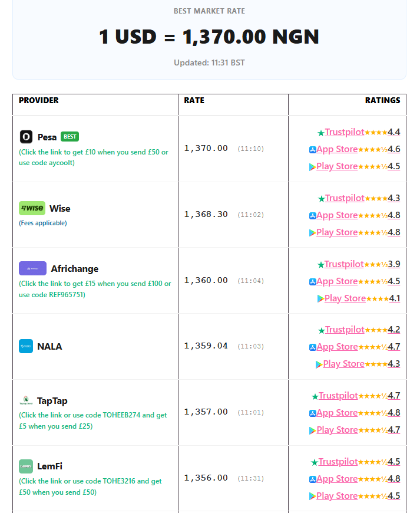Click the green LemFi logo icon
This screenshot has height=513, width=420.
click(26, 466)
